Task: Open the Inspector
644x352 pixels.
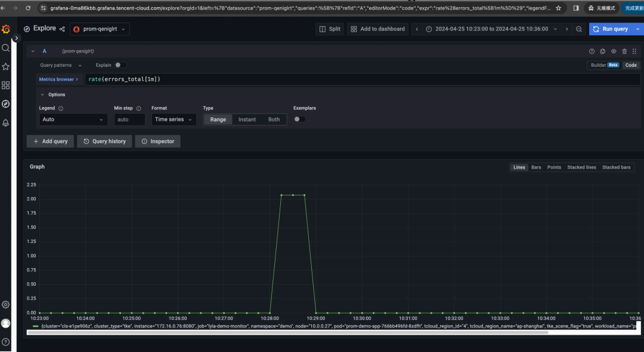Action: tap(157, 141)
